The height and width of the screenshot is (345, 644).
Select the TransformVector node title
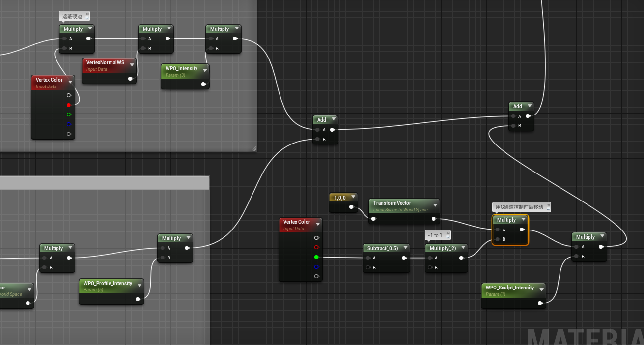392,203
